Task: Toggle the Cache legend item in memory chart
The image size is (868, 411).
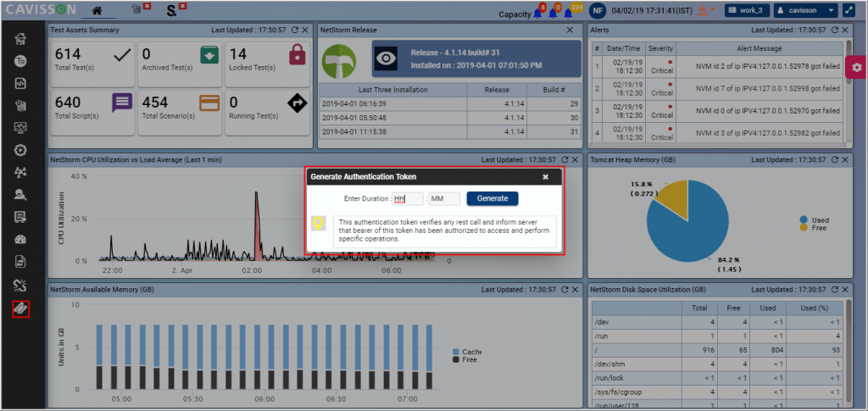Action: tap(467, 352)
